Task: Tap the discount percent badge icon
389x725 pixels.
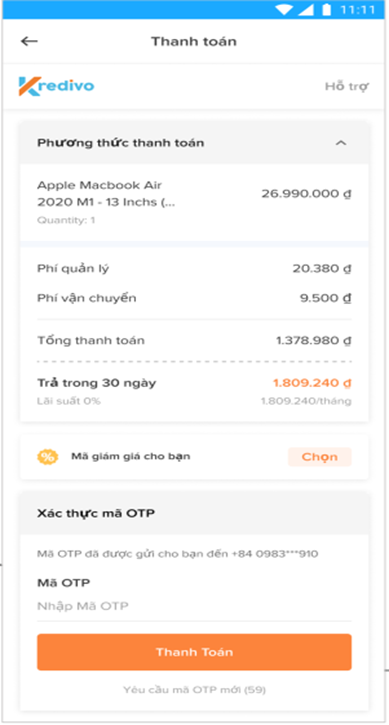Action: click(48, 457)
